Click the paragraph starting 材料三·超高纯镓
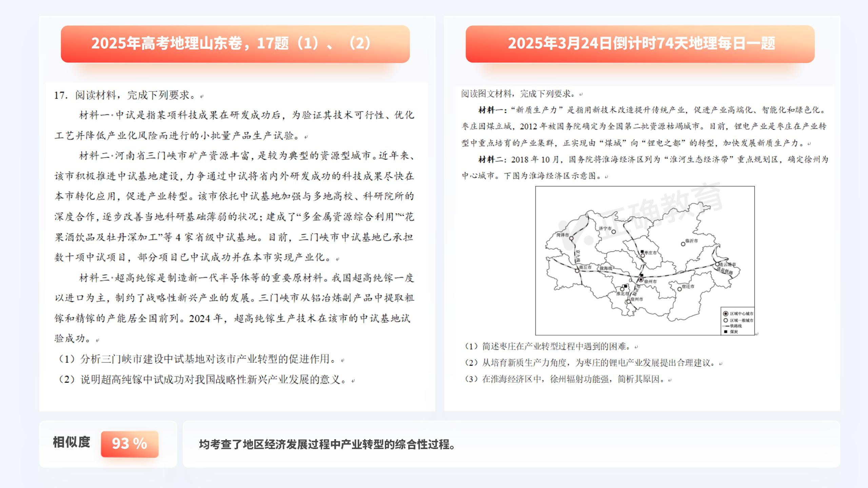 (234, 308)
